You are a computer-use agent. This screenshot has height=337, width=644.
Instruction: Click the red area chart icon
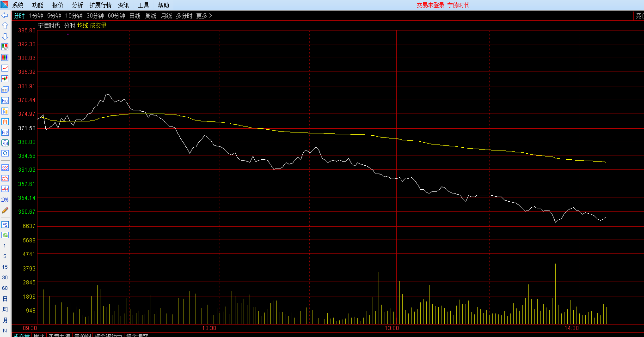click(x=5, y=178)
